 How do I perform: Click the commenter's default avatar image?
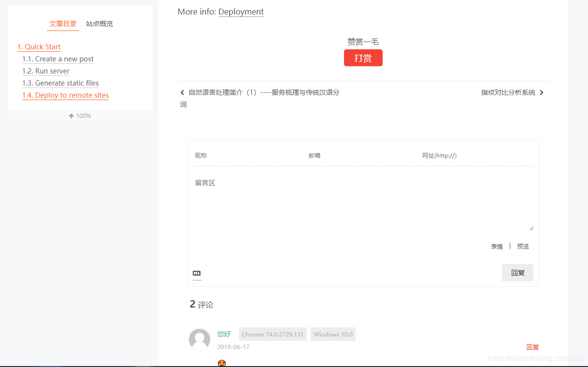click(200, 339)
